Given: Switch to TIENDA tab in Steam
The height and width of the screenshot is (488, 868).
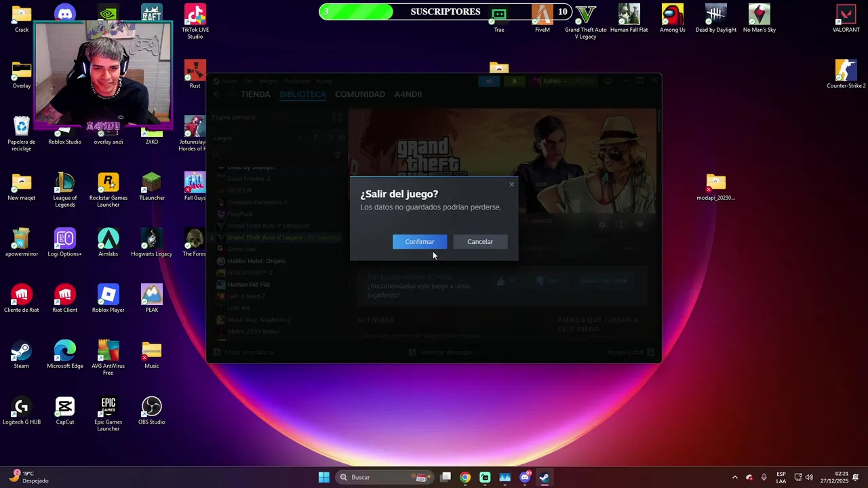Looking at the screenshot, I should click(x=256, y=94).
